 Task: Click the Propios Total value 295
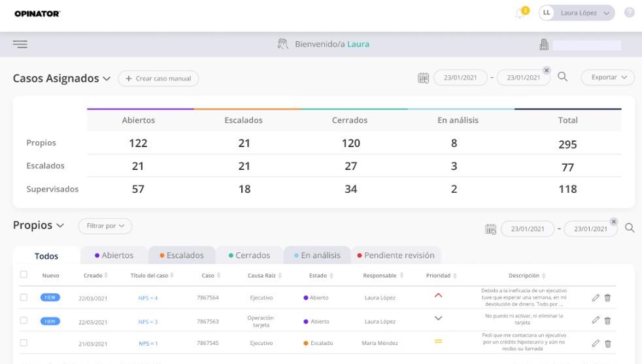pyautogui.click(x=567, y=144)
